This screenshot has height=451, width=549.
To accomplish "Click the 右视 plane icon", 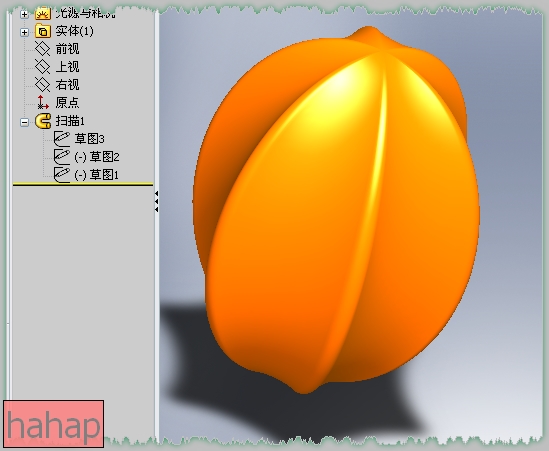I will 43,84.
